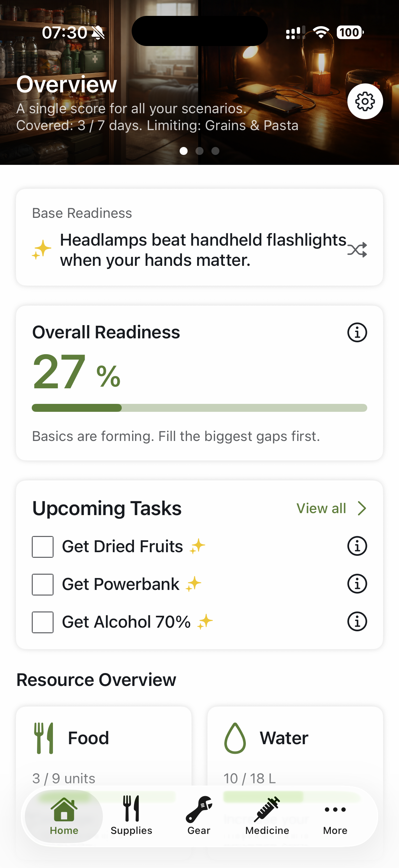Show Overall Readiness info
Screen dimensions: 399x868
pos(357,333)
